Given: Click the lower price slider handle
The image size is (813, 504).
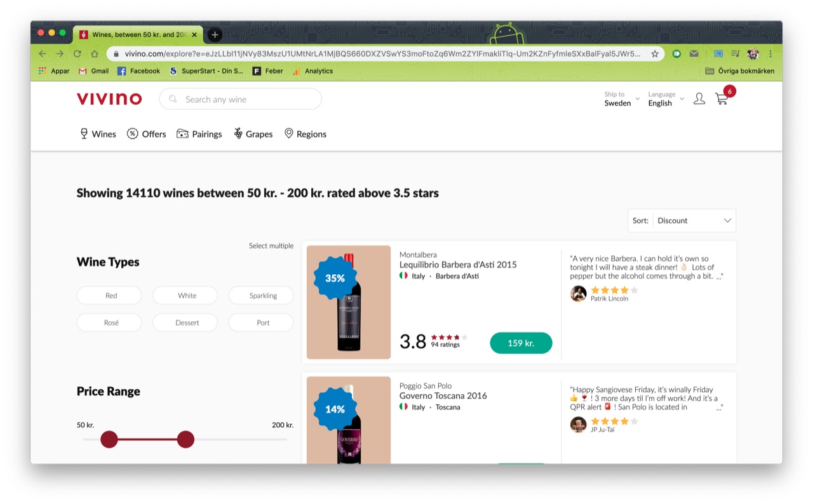Looking at the screenshot, I should point(109,439).
